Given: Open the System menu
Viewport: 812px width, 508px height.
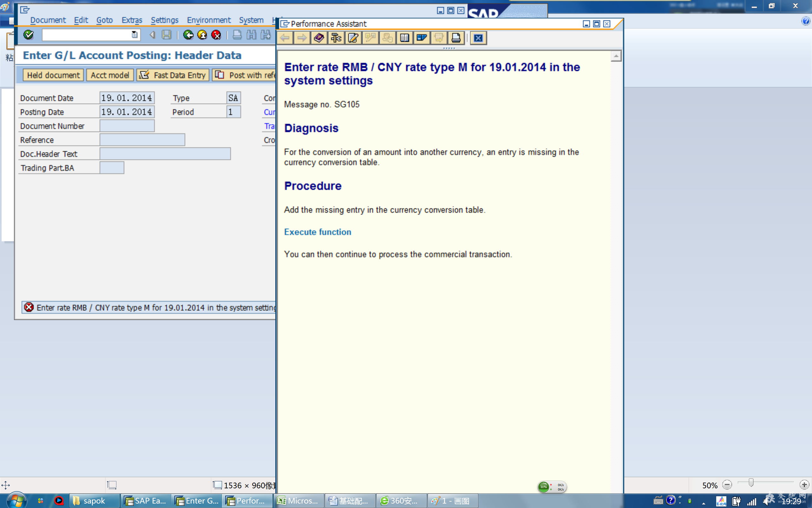Looking at the screenshot, I should (x=251, y=20).
